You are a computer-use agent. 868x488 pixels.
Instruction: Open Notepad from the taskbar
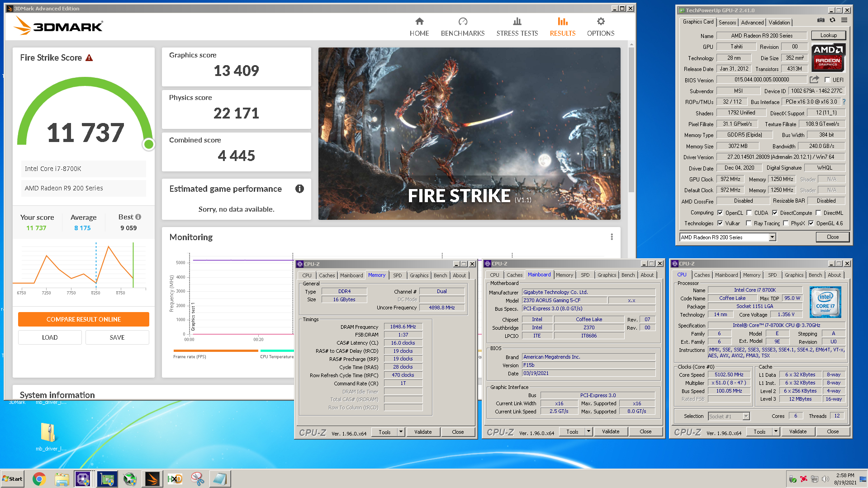220,479
